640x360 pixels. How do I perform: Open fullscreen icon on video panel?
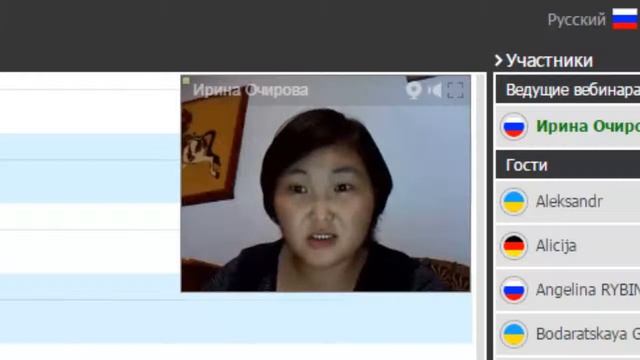pyautogui.click(x=455, y=90)
